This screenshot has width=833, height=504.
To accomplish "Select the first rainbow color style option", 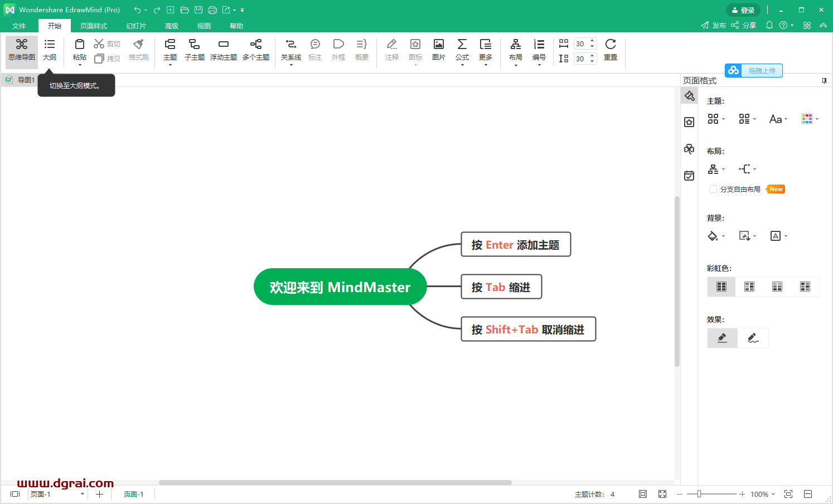I will click(x=721, y=287).
